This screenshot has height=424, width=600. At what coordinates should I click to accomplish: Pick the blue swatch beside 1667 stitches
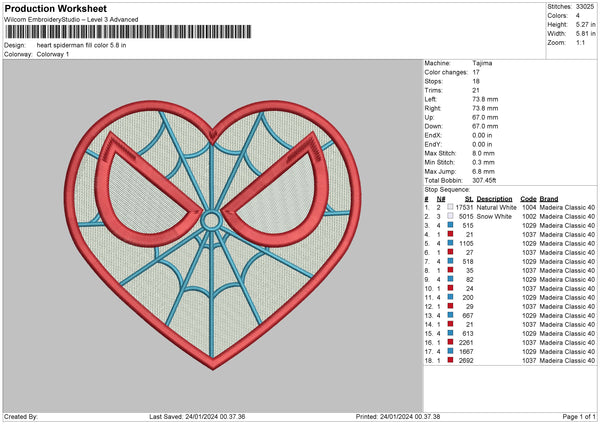[x=450, y=351]
